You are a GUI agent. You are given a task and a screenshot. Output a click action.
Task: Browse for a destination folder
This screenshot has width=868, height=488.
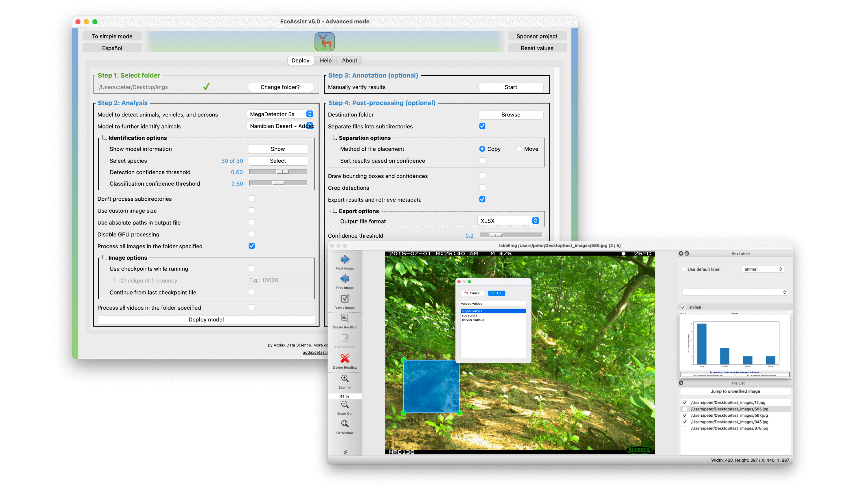coord(511,114)
